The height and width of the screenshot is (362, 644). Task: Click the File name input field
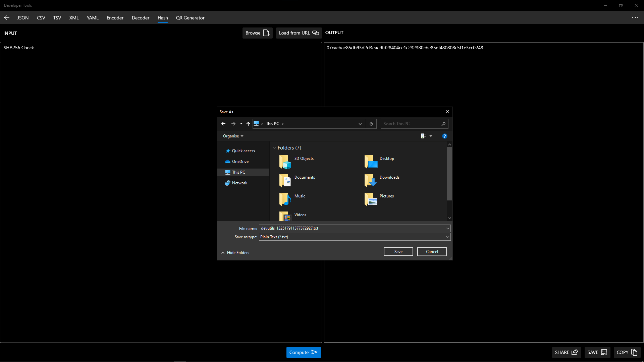[352, 228]
